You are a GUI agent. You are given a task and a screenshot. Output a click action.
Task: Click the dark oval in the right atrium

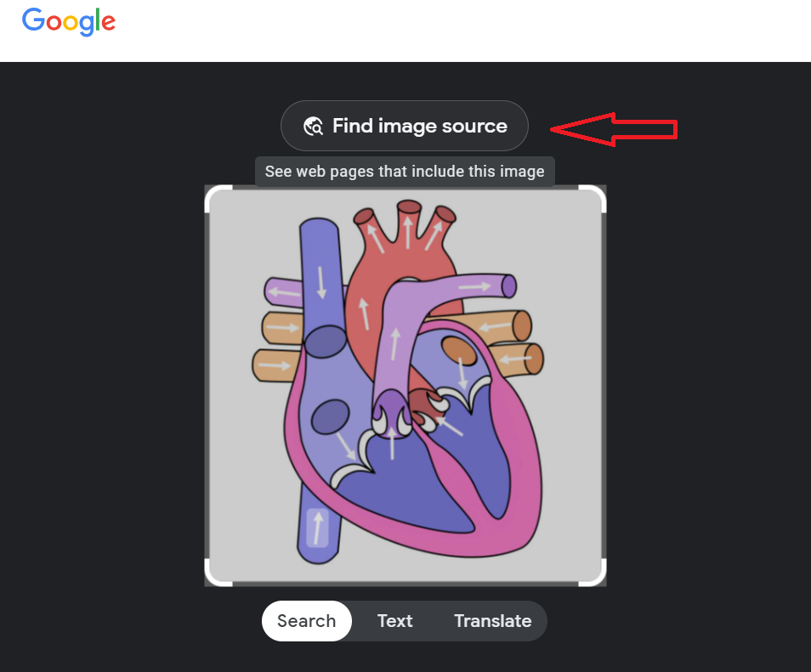[x=330, y=418]
